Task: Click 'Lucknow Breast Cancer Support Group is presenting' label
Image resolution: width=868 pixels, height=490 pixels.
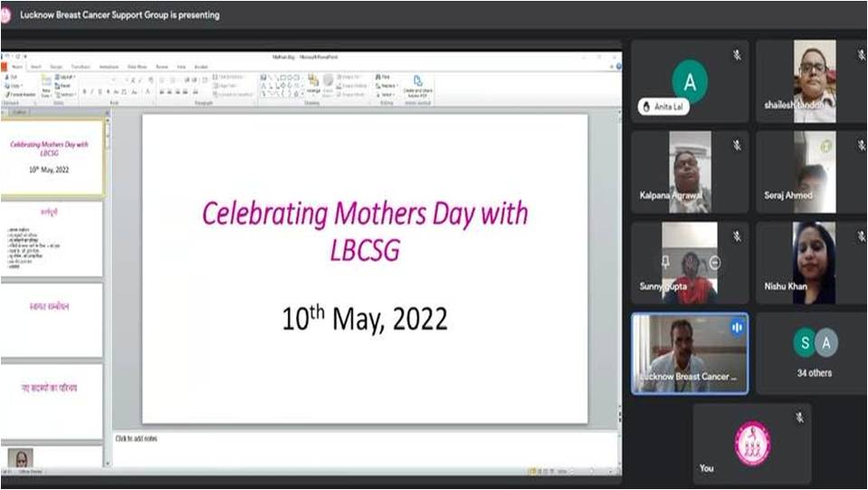Action: [x=119, y=15]
